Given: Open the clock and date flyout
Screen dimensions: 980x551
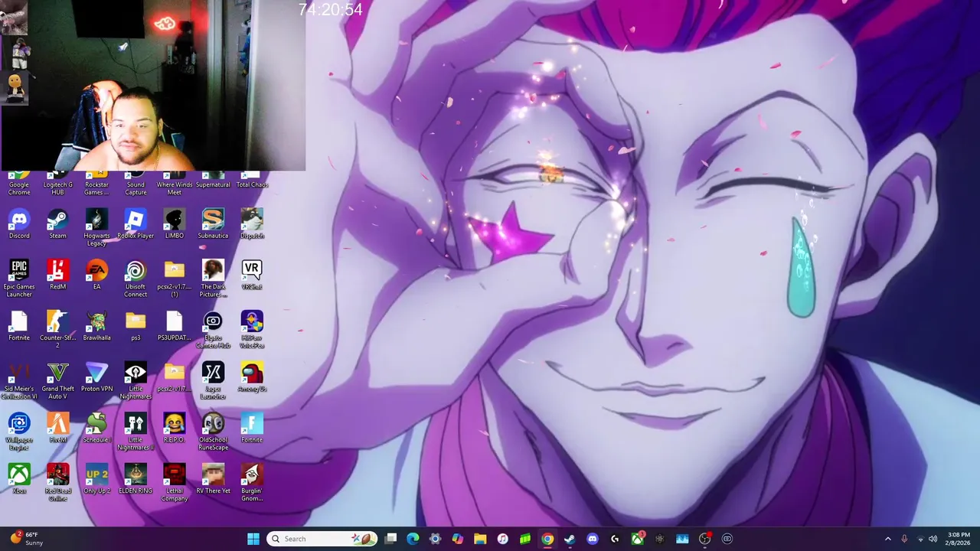Looking at the screenshot, I should click(x=959, y=539).
